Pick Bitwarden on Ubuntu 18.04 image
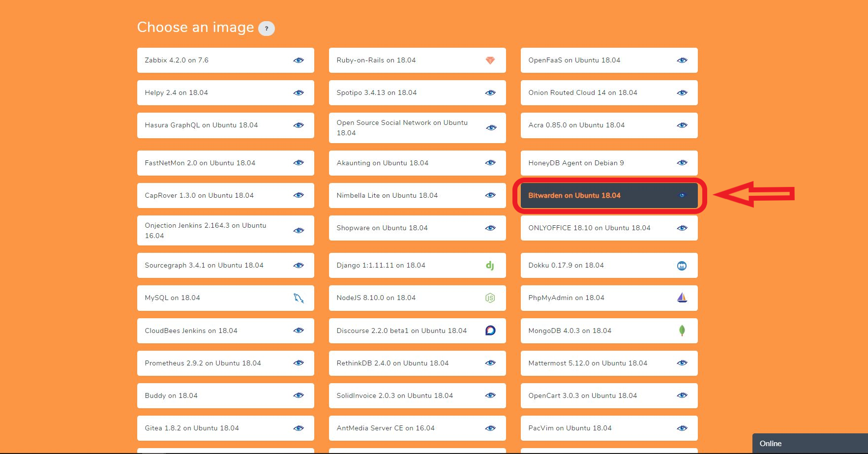Image resolution: width=868 pixels, height=454 pixels. [x=609, y=196]
